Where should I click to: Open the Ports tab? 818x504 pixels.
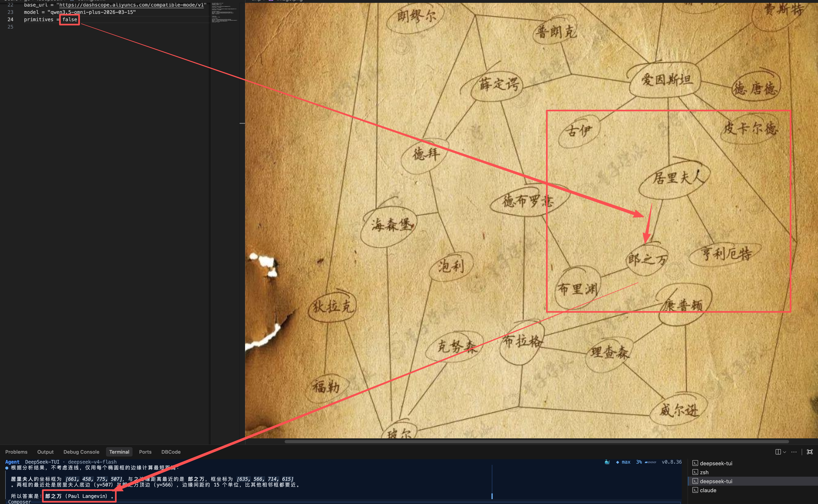coord(145,452)
